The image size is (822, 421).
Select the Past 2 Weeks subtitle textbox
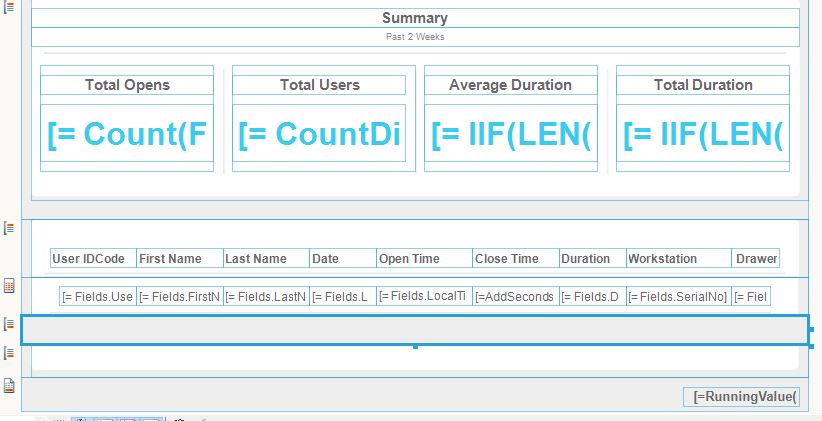[415, 37]
